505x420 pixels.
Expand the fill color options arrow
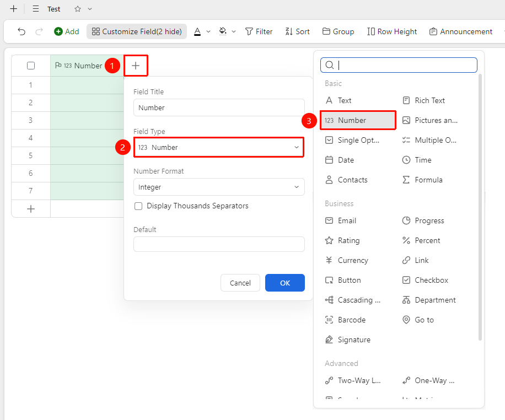pyautogui.click(x=234, y=31)
